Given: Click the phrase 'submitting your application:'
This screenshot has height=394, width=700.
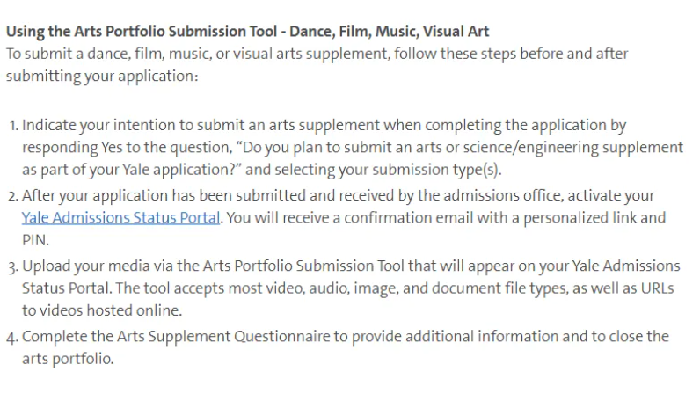Looking at the screenshot, I should [x=102, y=76].
